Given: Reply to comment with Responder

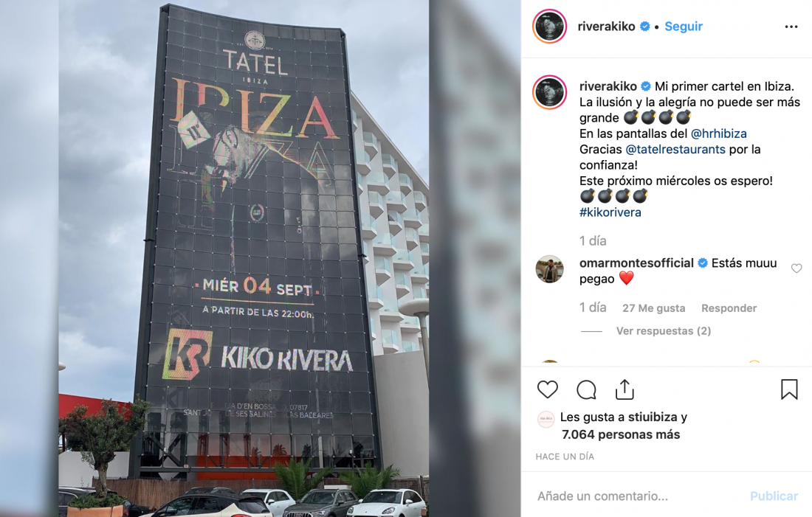Looking at the screenshot, I should (729, 308).
